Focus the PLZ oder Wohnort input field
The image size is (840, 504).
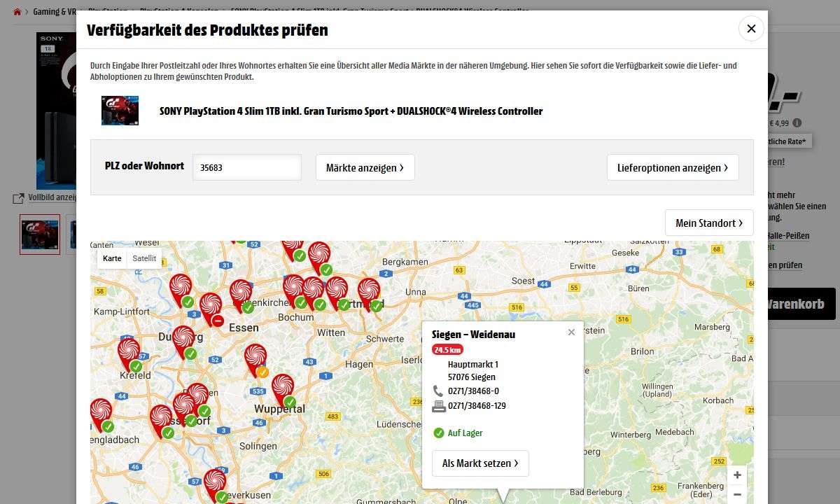(247, 167)
